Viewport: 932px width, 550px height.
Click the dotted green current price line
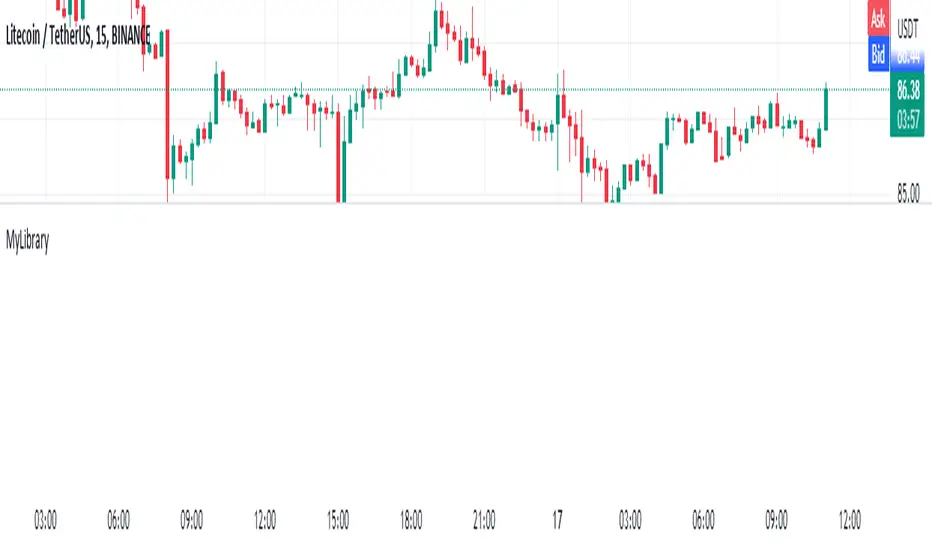click(x=445, y=89)
